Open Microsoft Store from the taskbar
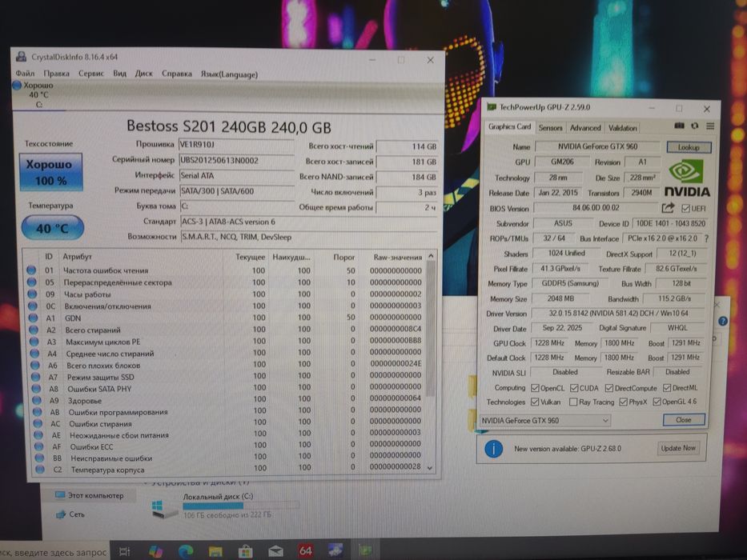 click(x=245, y=551)
